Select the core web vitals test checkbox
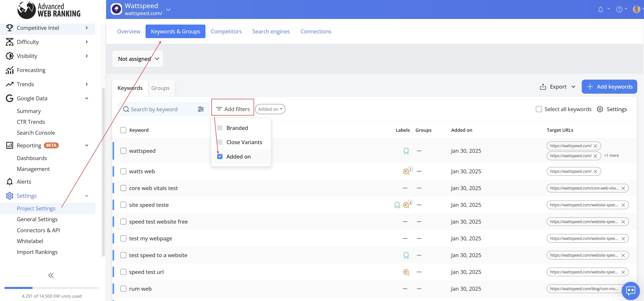 point(123,188)
